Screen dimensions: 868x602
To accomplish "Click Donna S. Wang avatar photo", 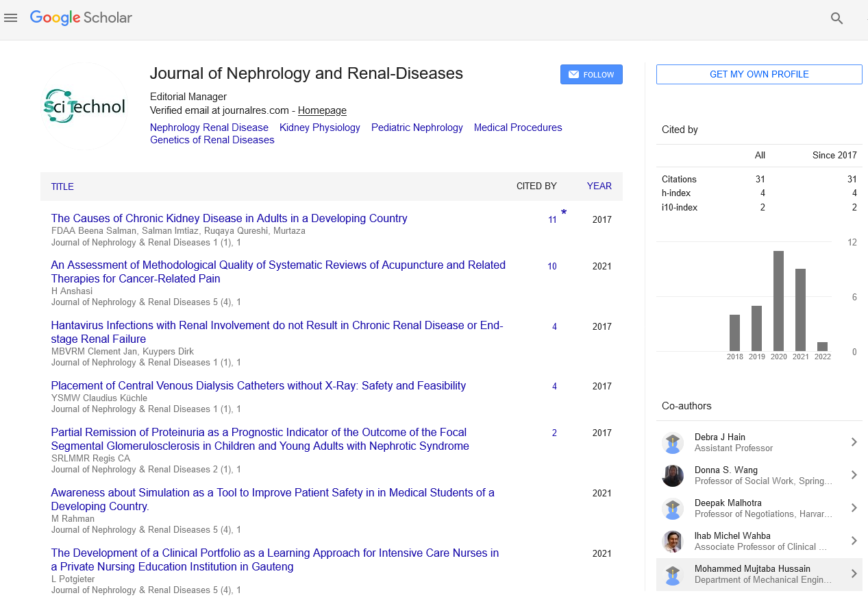I will (x=673, y=476).
